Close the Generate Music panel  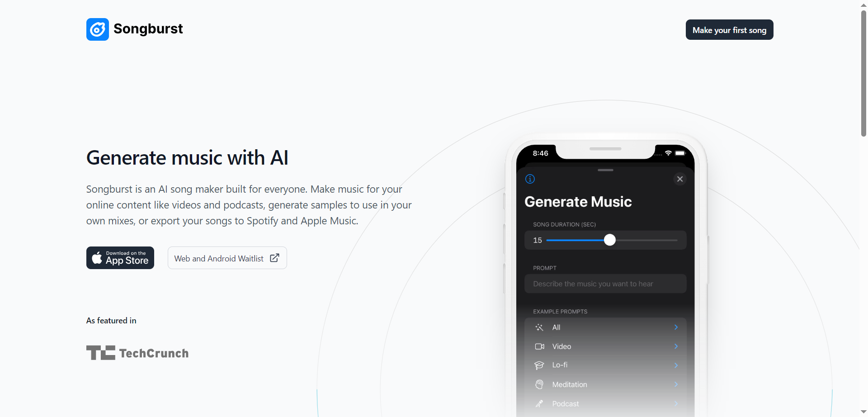[680, 179]
